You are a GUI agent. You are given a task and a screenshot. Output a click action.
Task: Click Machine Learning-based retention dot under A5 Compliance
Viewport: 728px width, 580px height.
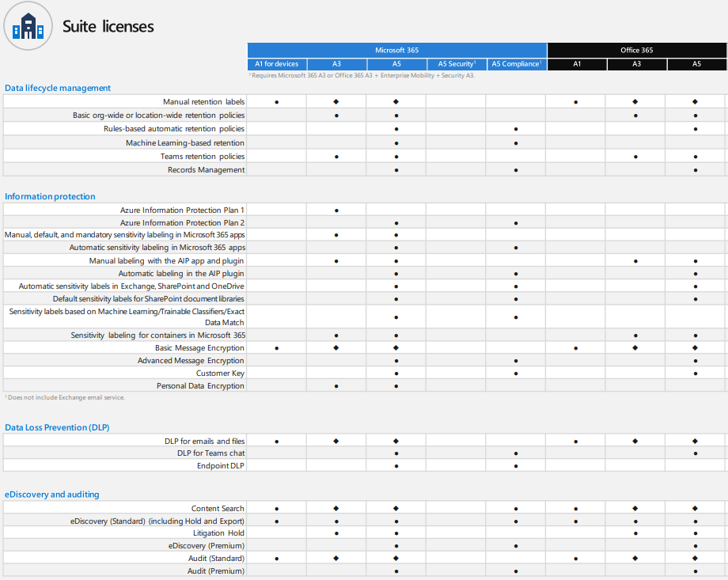tap(516, 143)
